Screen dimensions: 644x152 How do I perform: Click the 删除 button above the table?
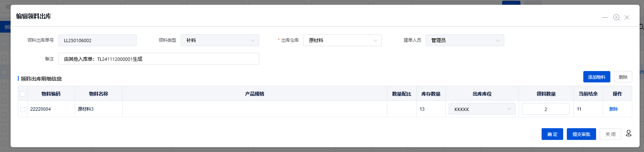623,77
